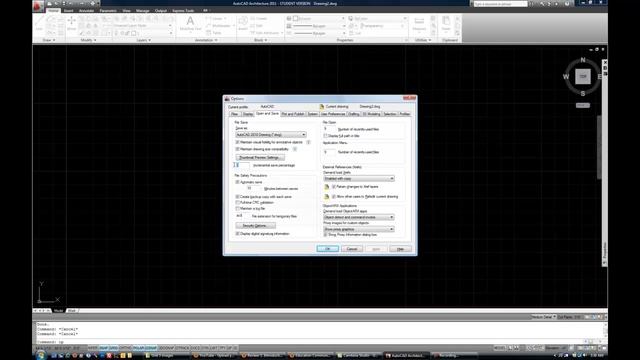Viewport: 640px width, 360px height.
Task: Toggle Create backup copy with each save
Action: point(238,197)
